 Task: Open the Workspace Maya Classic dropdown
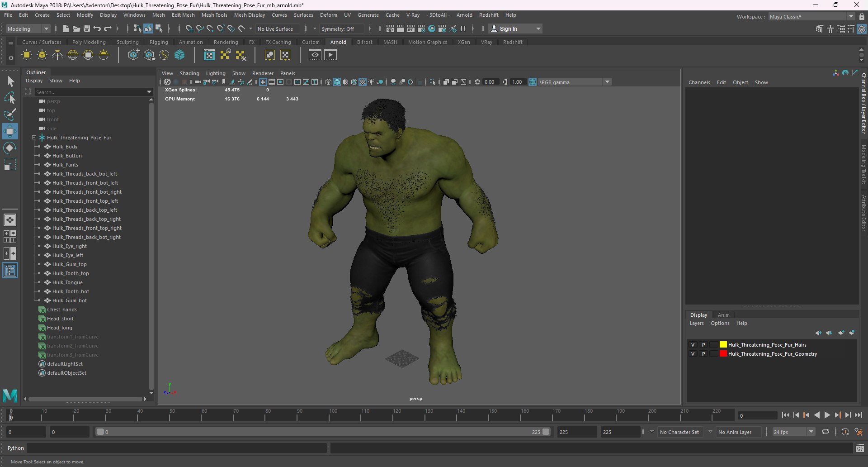click(x=811, y=16)
